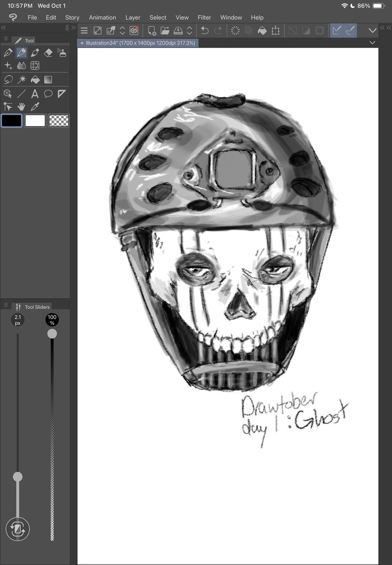Switch to the Illustration34 canvas tab

click(x=138, y=43)
